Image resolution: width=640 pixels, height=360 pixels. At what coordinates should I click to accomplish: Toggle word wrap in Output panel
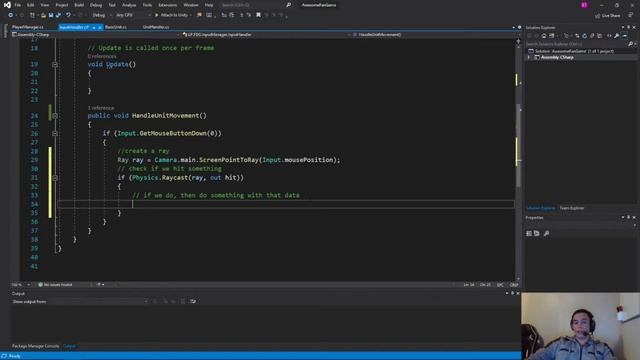point(193,302)
